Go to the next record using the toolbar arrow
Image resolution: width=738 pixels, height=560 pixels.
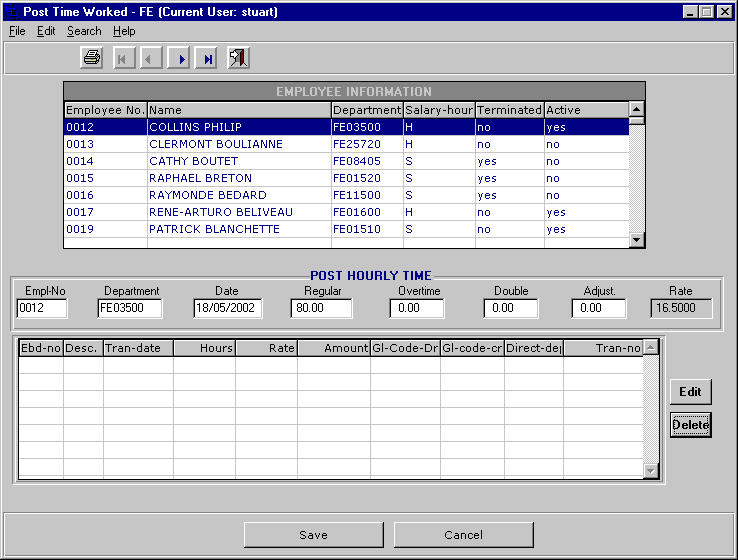point(180,59)
